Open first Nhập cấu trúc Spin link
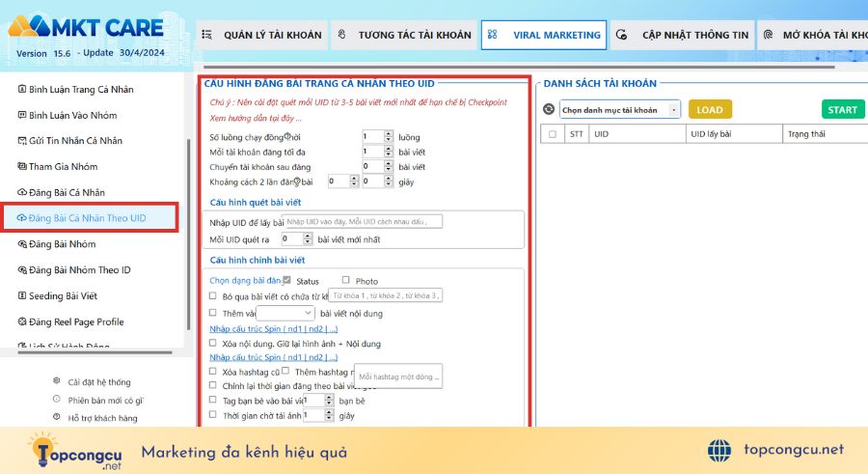 (x=274, y=329)
